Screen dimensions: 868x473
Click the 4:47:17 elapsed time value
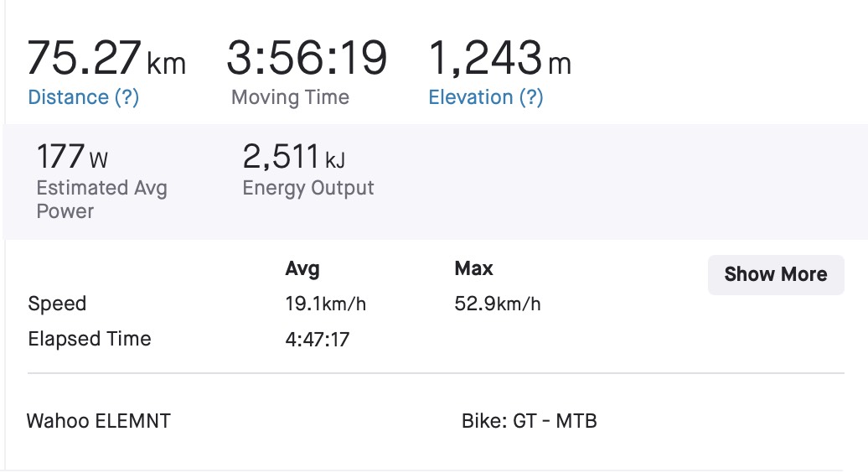click(318, 340)
